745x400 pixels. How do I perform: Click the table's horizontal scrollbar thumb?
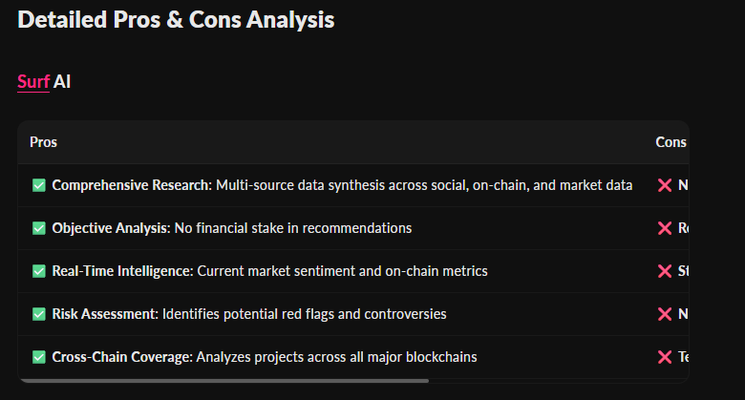click(x=224, y=381)
